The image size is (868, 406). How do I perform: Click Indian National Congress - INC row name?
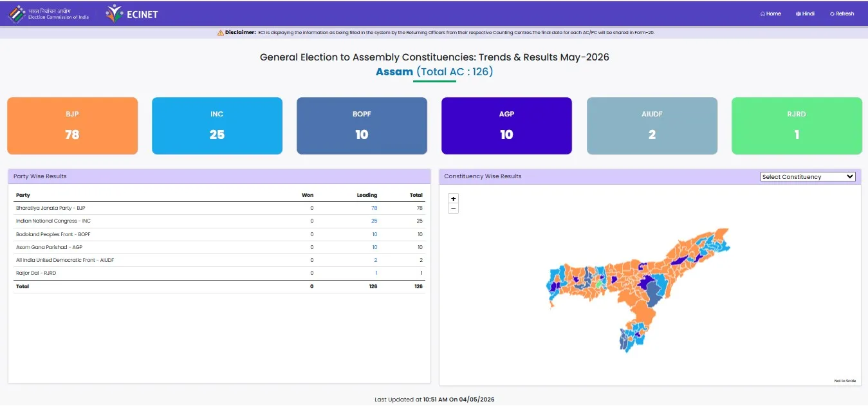coord(53,221)
